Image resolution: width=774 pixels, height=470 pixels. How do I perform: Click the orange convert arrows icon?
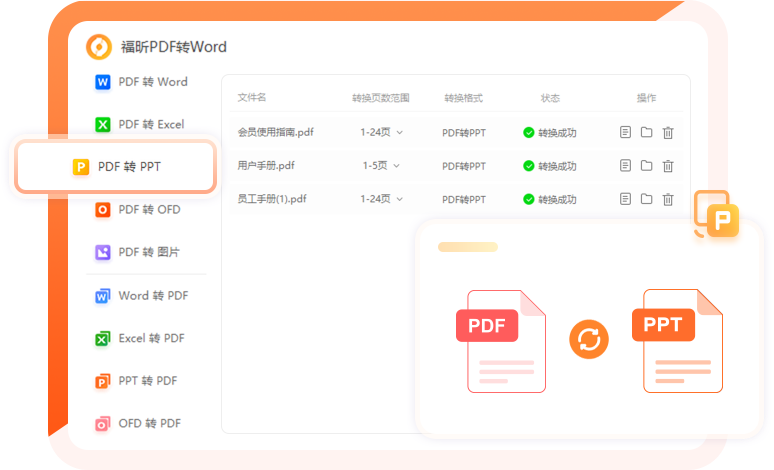point(589,339)
